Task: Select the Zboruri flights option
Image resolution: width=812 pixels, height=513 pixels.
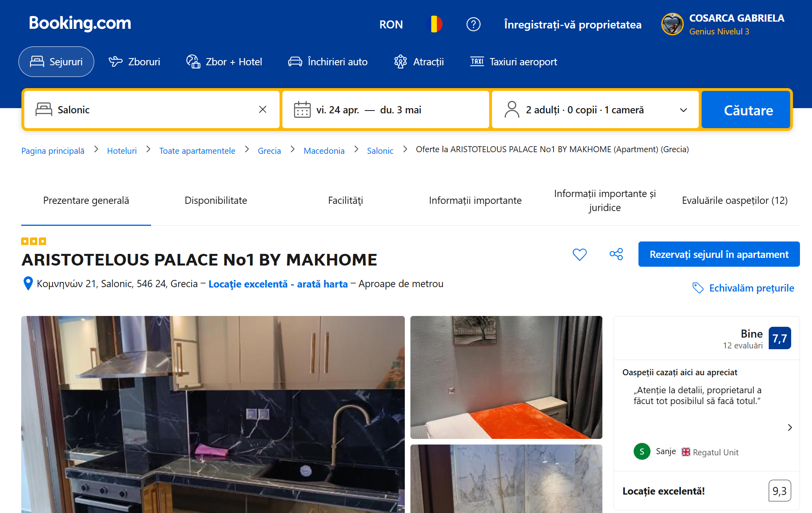Action: (134, 62)
